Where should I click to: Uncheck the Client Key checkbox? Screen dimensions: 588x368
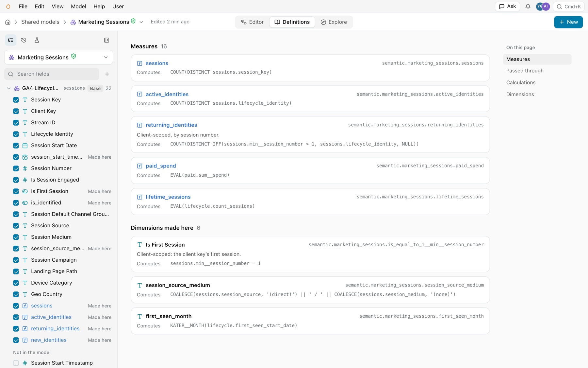pos(16,111)
